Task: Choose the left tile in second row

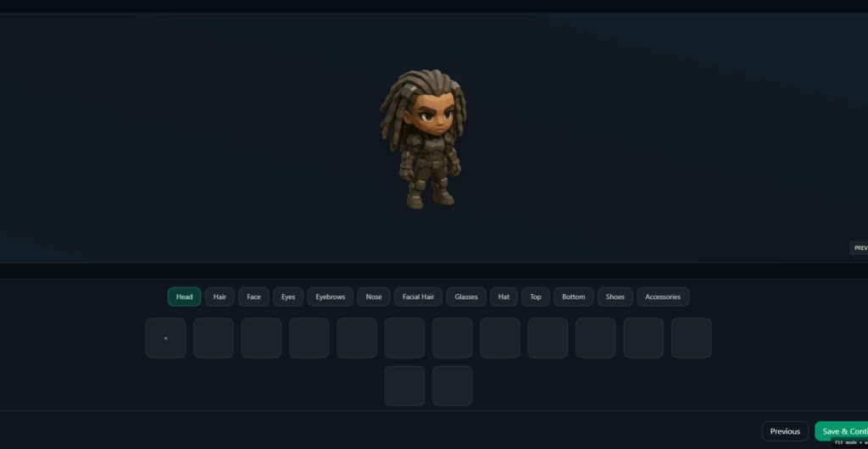Action: (x=404, y=385)
